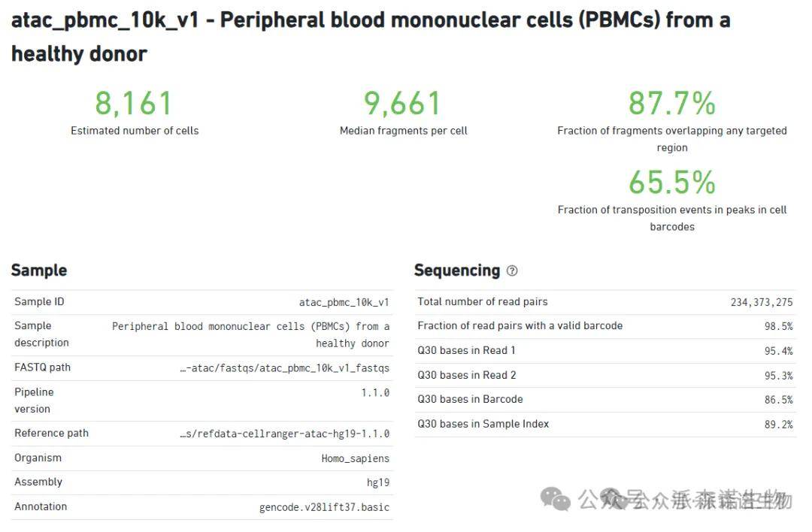Click the total read pairs number 234,373,275
812x532 pixels.
[761, 302]
